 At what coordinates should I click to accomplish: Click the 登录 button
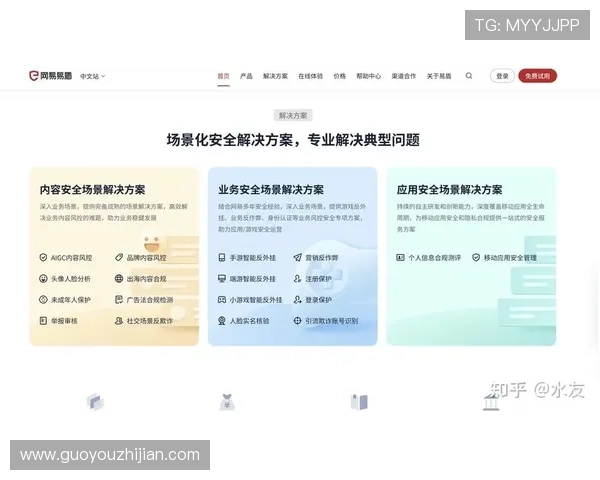tap(502, 76)
